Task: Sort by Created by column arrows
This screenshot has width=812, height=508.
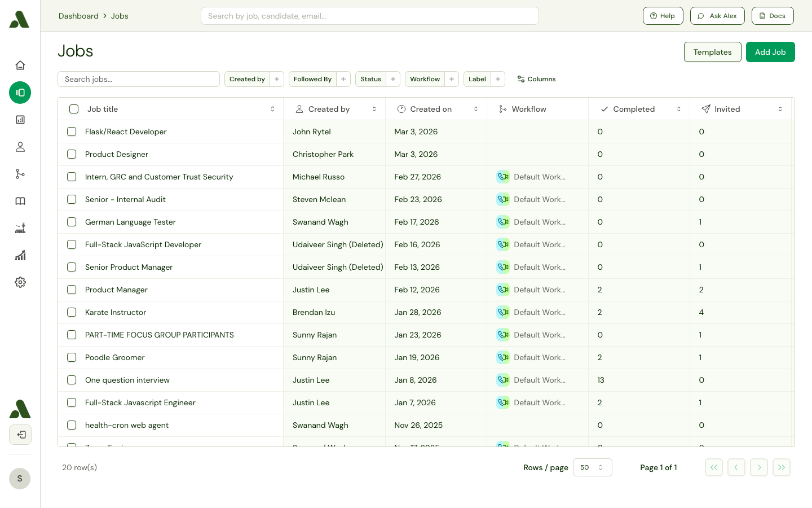Action: tap(374, 109)
